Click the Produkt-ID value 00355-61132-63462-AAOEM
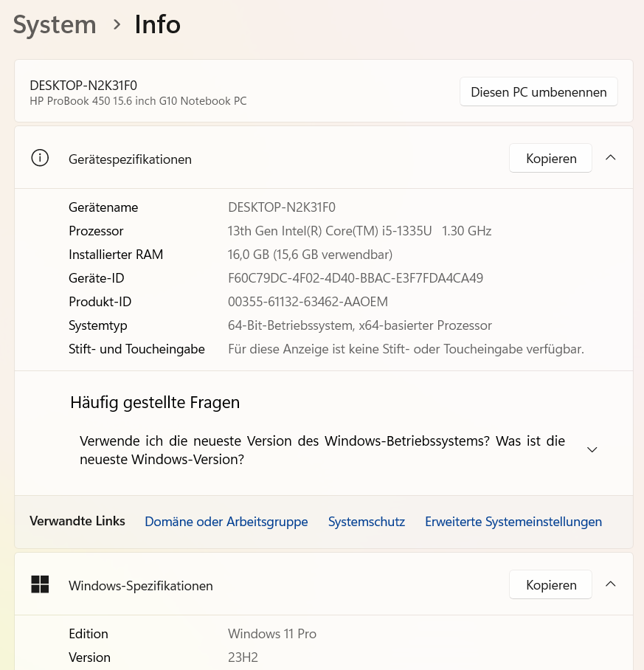Screen dimensions: 644x670 pos(308,302)
